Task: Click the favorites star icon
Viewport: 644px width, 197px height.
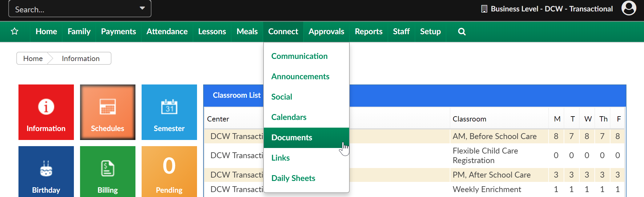Action: coord(14,31)
